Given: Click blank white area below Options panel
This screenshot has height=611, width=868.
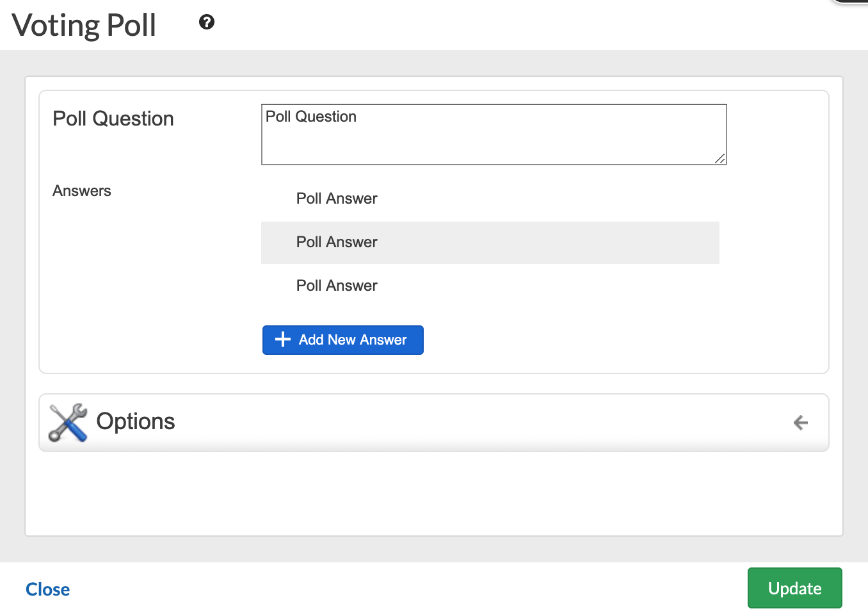Looking at the screenshot, I should click(x=434, y=493).
